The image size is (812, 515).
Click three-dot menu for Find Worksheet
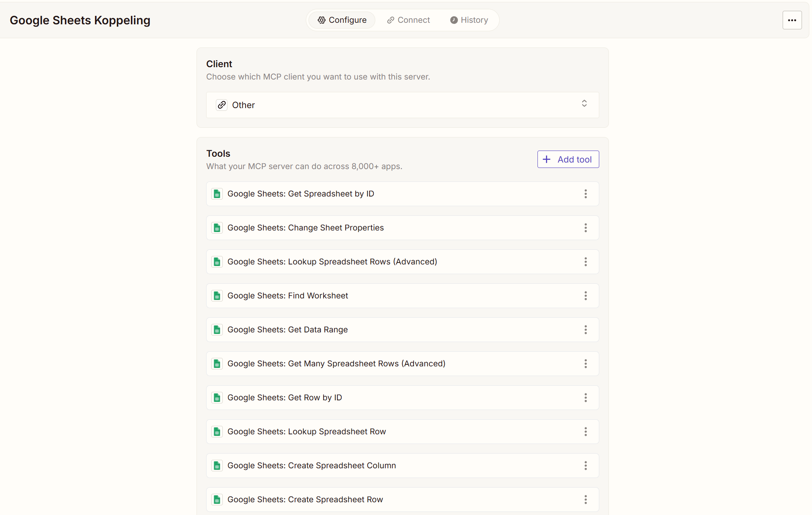point(585,296)
